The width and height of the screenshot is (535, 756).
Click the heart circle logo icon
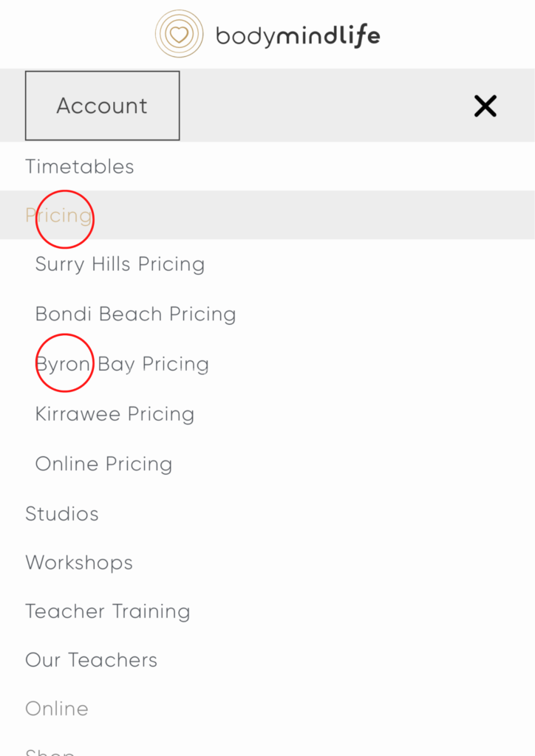pyautogui.click(x=179, y=34)
